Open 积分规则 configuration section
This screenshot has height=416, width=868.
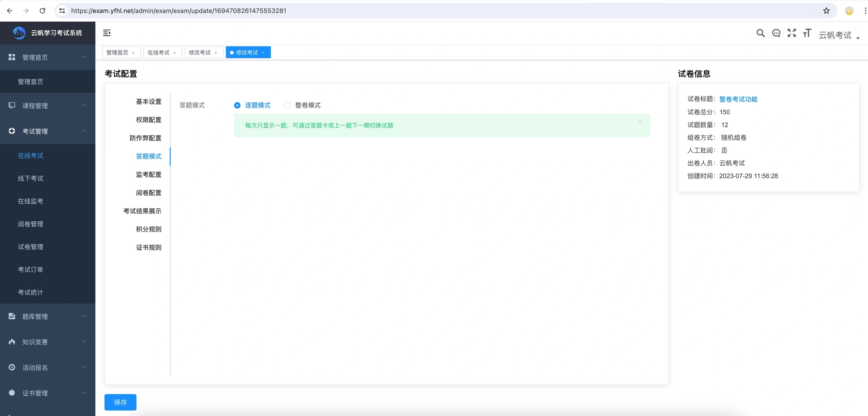pyautogui.click(x=149, y=229)
